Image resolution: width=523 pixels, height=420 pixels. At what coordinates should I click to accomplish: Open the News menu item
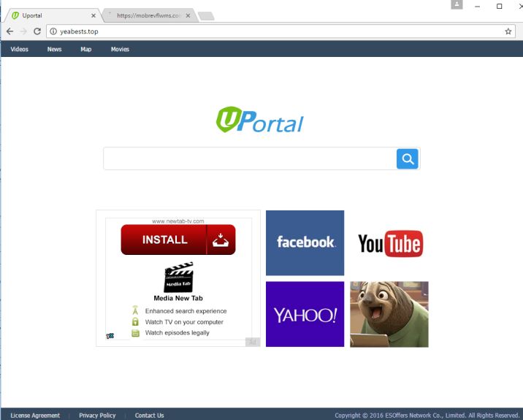pyautogui.click(x=54, y=50)
